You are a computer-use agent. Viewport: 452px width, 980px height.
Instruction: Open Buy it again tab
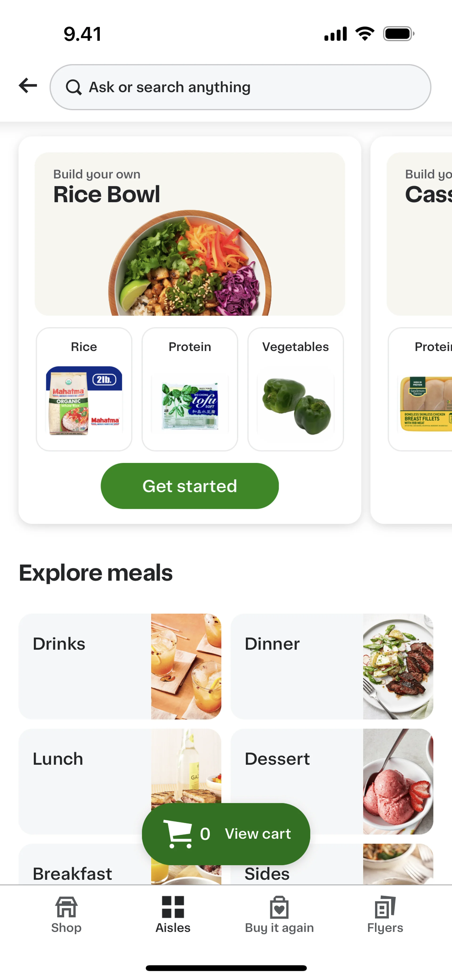(x=279, y=914)
